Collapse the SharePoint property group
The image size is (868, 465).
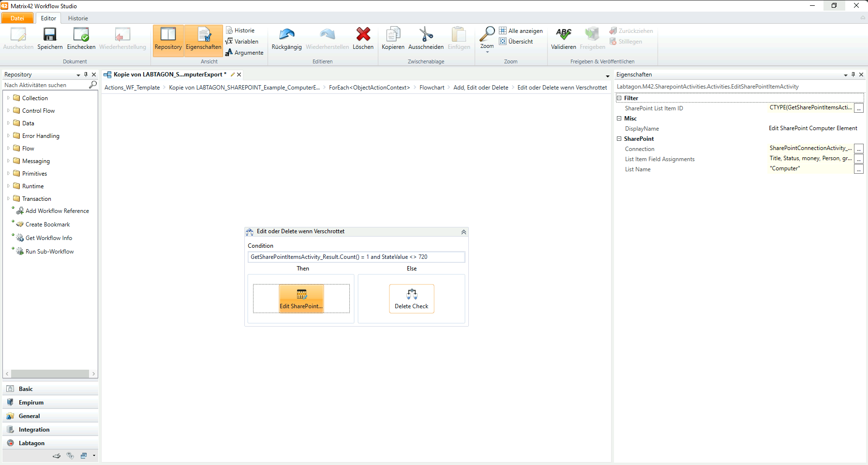[x=619, y=139]
